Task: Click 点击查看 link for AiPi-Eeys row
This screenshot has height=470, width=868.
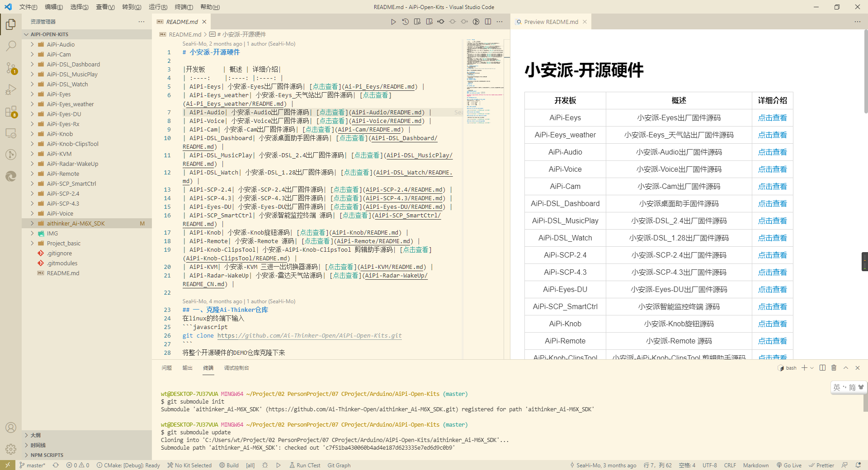Action: point(772,117)
